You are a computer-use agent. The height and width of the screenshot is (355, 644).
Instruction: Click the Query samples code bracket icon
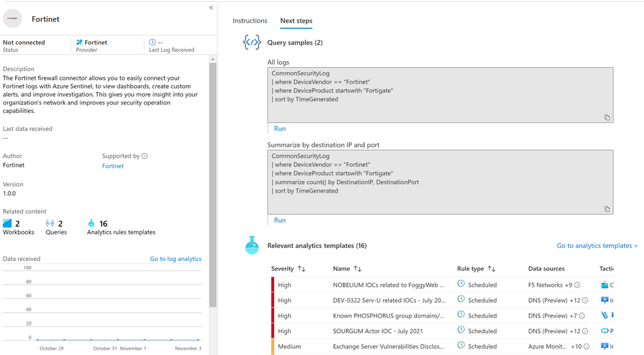pyautogui.click(x=252, y=43)
